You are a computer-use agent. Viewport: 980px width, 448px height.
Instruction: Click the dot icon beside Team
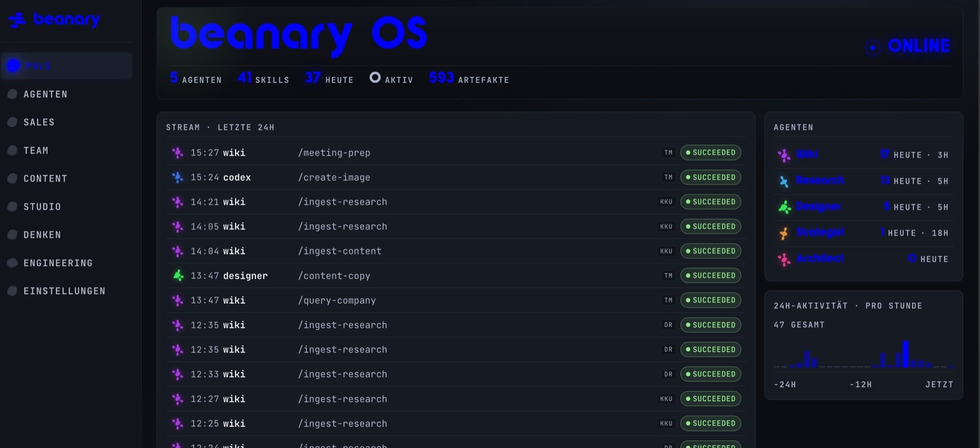[x=12, y=150]
